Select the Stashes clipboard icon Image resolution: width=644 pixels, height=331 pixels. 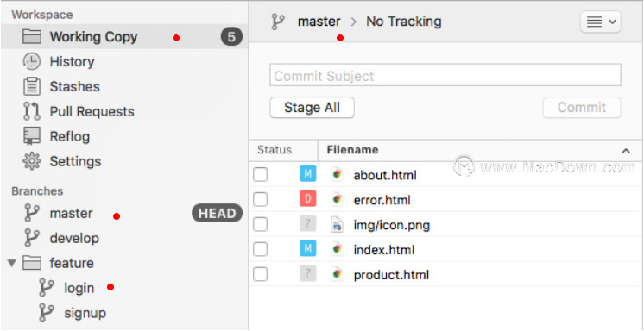coord(32,86)
